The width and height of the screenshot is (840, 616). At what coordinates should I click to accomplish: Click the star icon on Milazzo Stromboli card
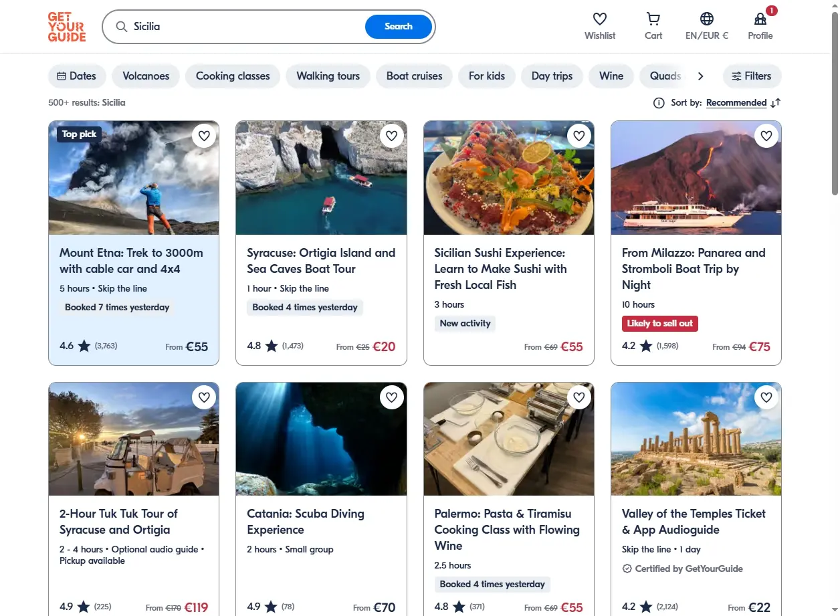tap(645, 346)
